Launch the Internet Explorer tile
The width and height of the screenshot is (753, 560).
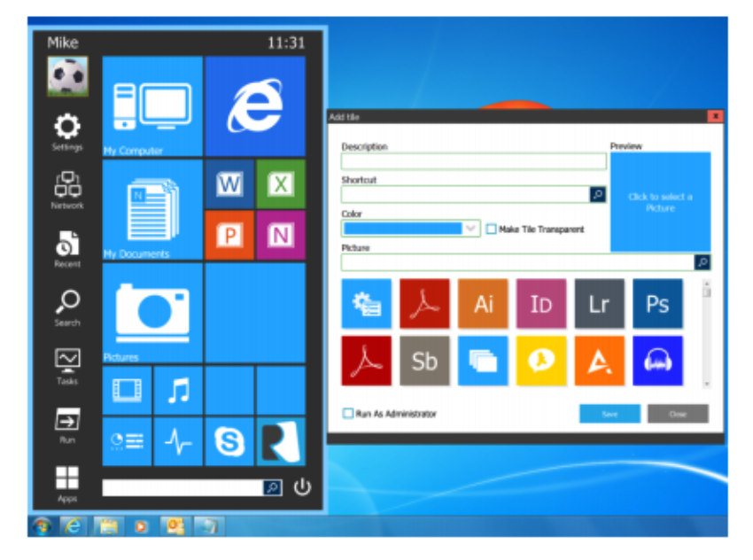(256, 105)
